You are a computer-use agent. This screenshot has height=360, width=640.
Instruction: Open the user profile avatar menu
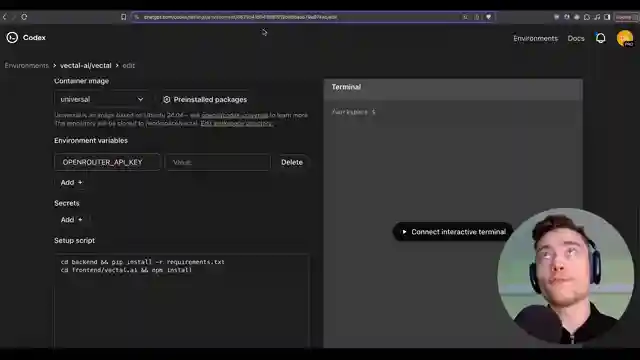pyautogui.click(x=625, y=38)
